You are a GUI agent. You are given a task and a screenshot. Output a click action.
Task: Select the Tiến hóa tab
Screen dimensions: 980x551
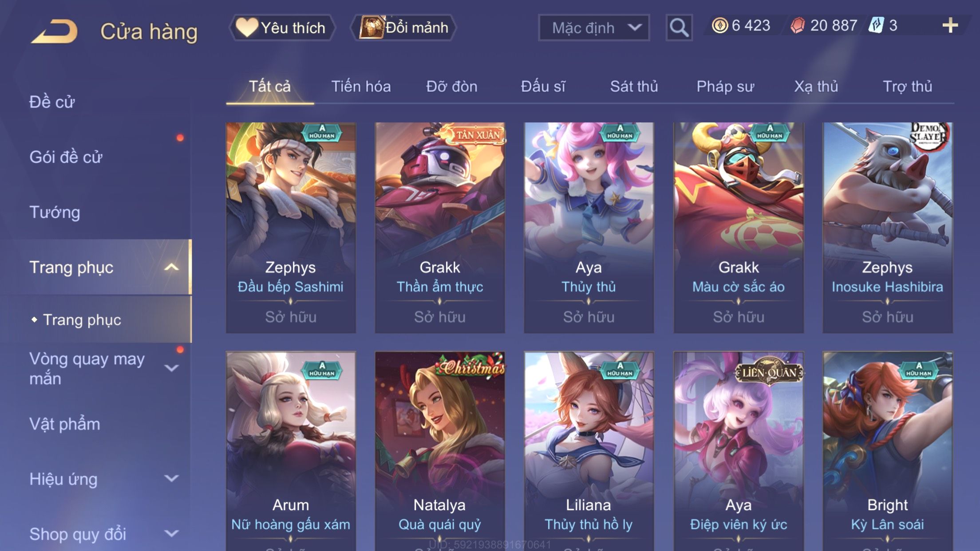[x=361, y=86]
